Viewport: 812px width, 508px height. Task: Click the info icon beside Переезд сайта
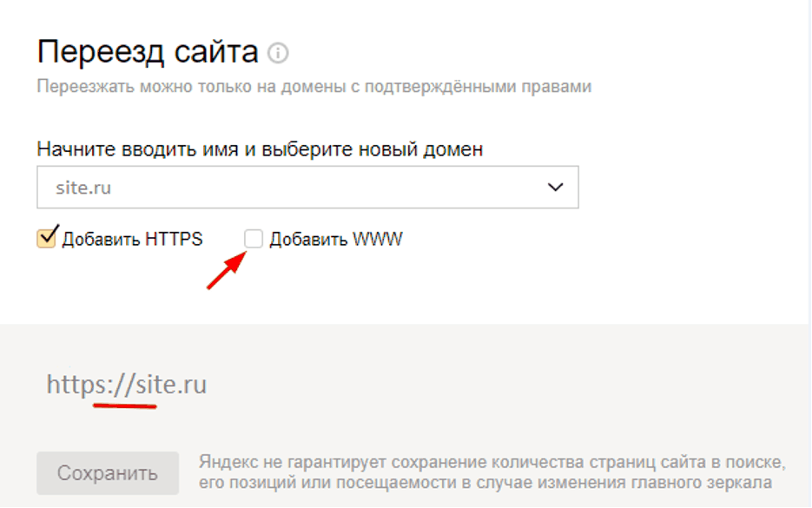278,53
